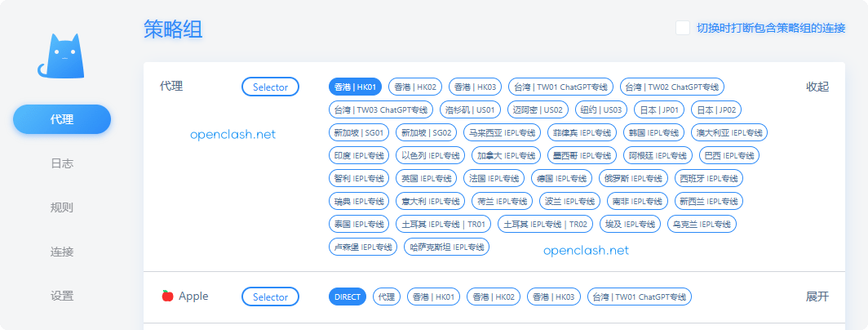
Task: Enable break connections on switch checkbox
Action: pos(683,28)
